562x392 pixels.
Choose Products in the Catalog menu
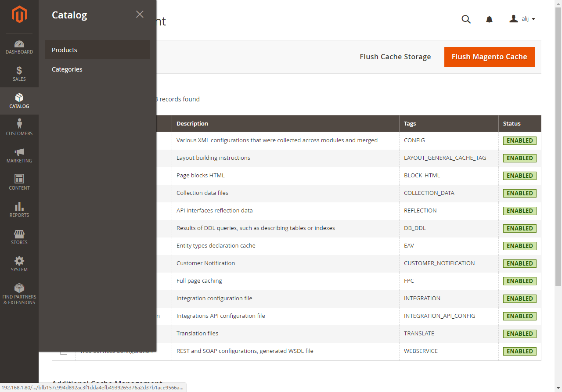coord(97,50)
